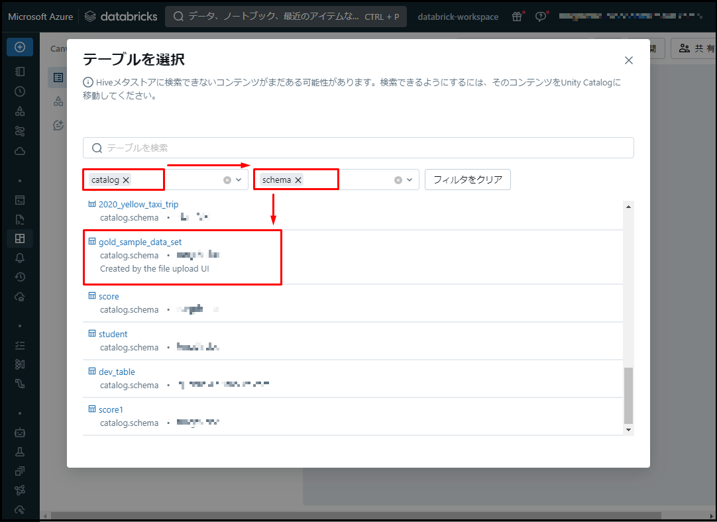This screenshot has width=717, height=522.
Task: Open Workflows icon in left sidebar
Action: (20, 131)
